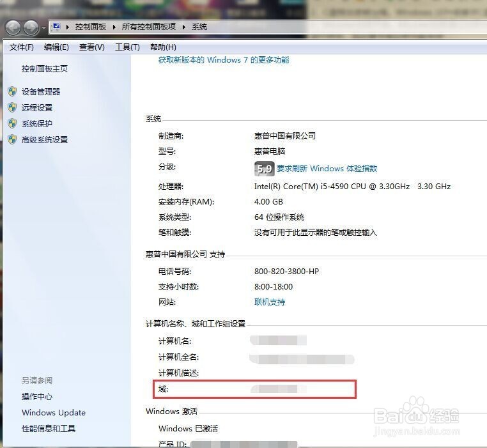Click phone number 800-820-3800-HP
Screen dimensions: 487x448
click(x=286, y=271)
